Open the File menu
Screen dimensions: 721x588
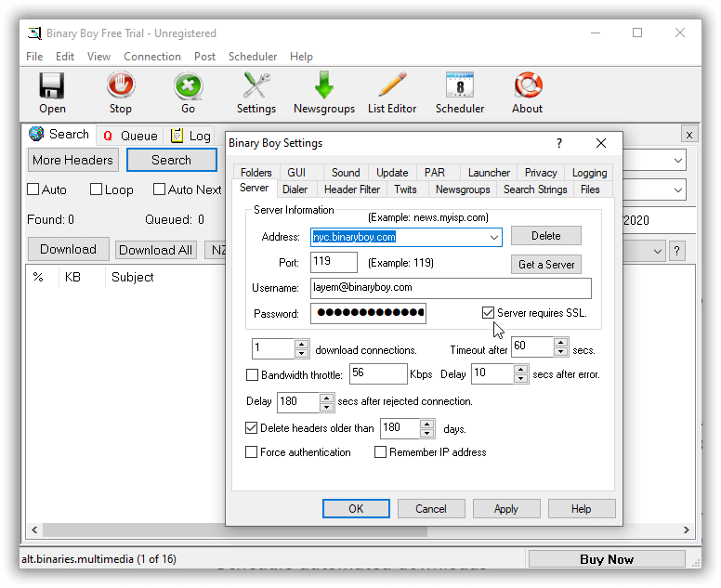click(34, 57)
